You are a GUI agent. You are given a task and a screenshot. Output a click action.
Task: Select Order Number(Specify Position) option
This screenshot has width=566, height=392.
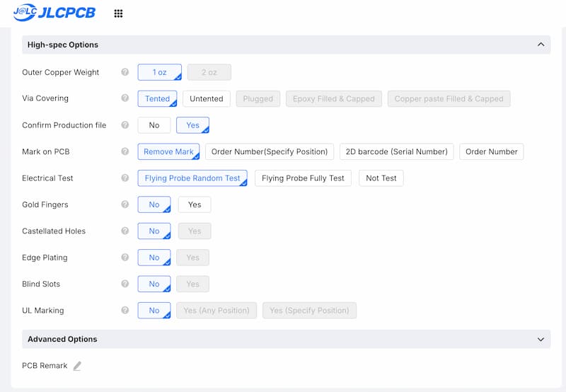point(270,151)
